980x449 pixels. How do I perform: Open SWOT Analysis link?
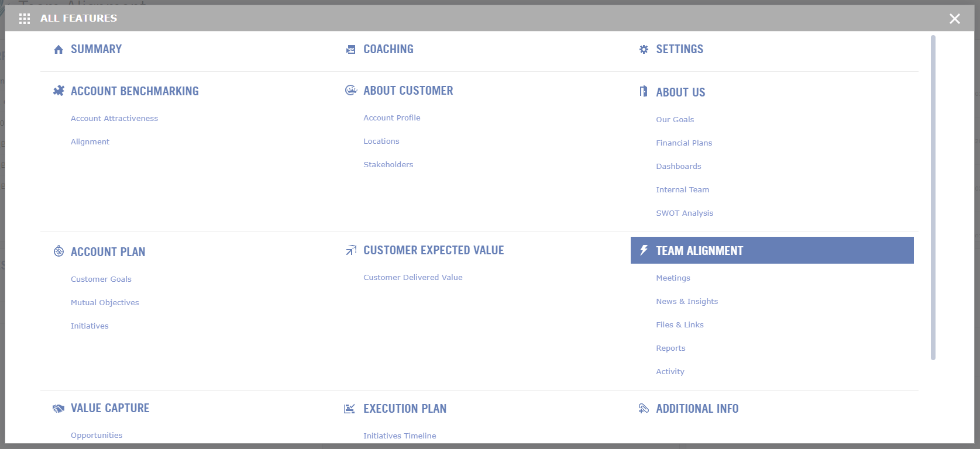685,213
